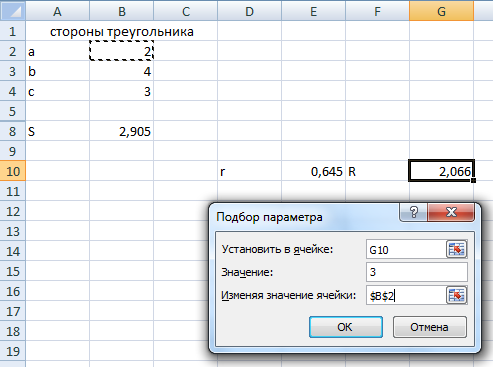The image size is (493, 367).
Task: Focus the Установить в ячейке field
Action: 406,249
